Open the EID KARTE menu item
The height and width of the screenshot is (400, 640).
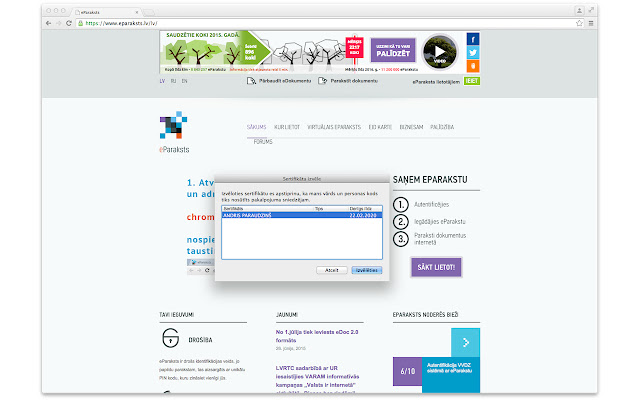coord(380,127)
